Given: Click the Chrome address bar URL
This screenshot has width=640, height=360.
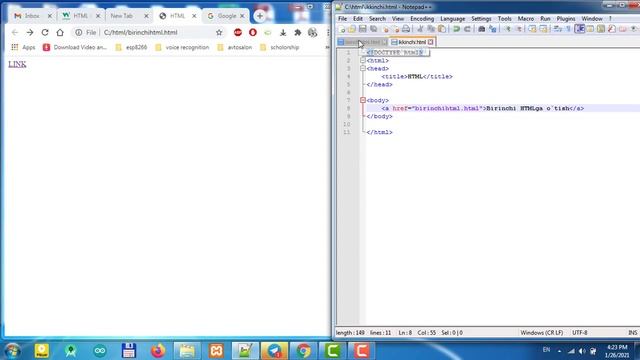Looking at the screenshot, I should (140, 32).
